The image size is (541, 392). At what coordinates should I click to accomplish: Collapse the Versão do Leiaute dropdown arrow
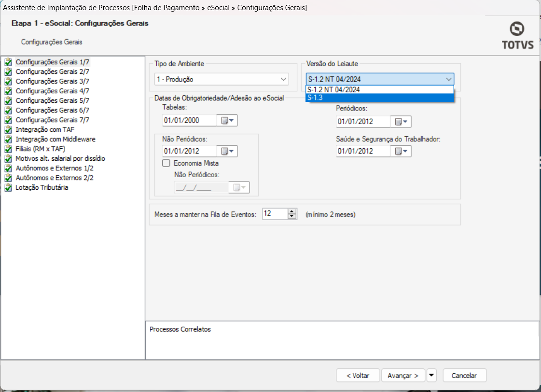click(448, 79)
